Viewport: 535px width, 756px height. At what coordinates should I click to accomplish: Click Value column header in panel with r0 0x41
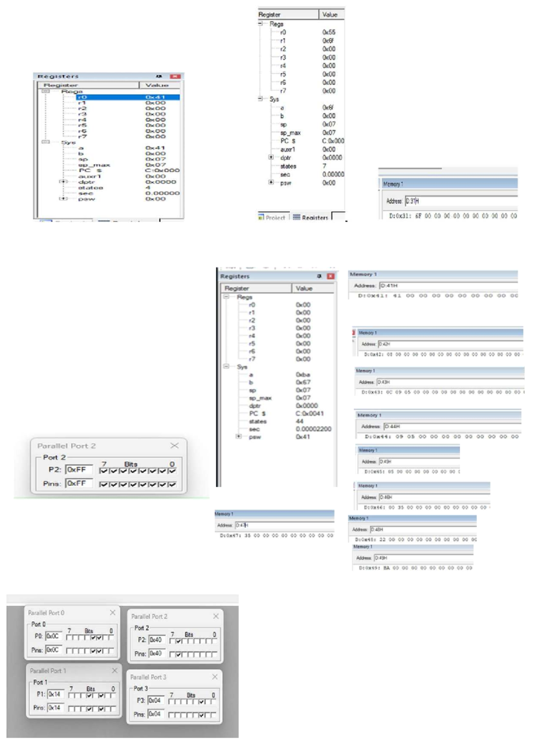[160, 85]
